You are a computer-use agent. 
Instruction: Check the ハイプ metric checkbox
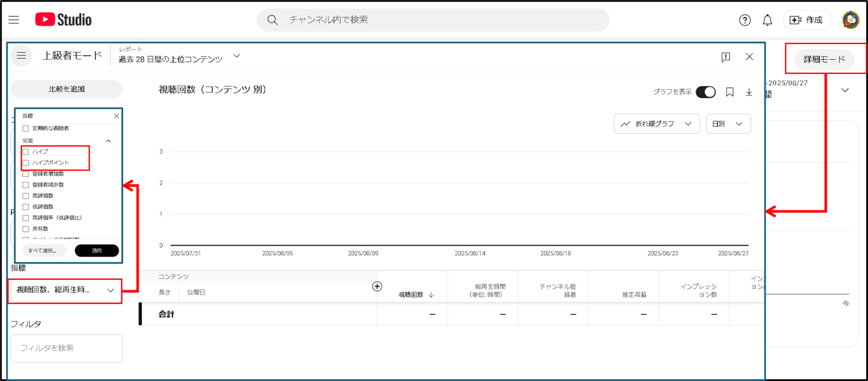pyautogui.click(x=25, y=151)
